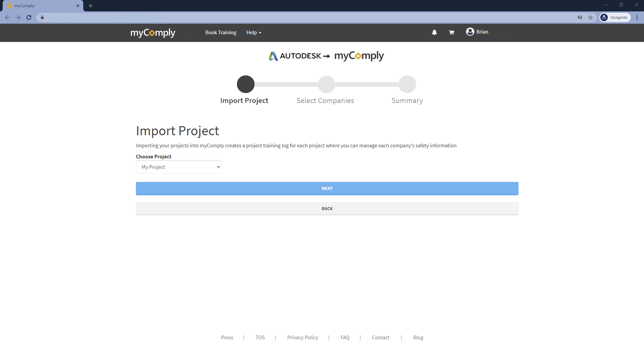This screenshot has width=644, height=349.
Task: Open the Blog footer link
Action: tap(418, 338)
